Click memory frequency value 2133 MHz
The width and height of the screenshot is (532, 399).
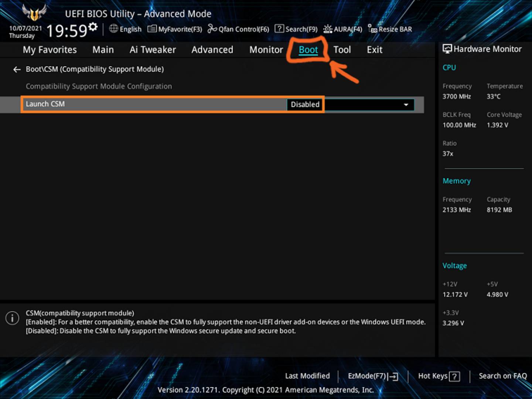point(457,210)
